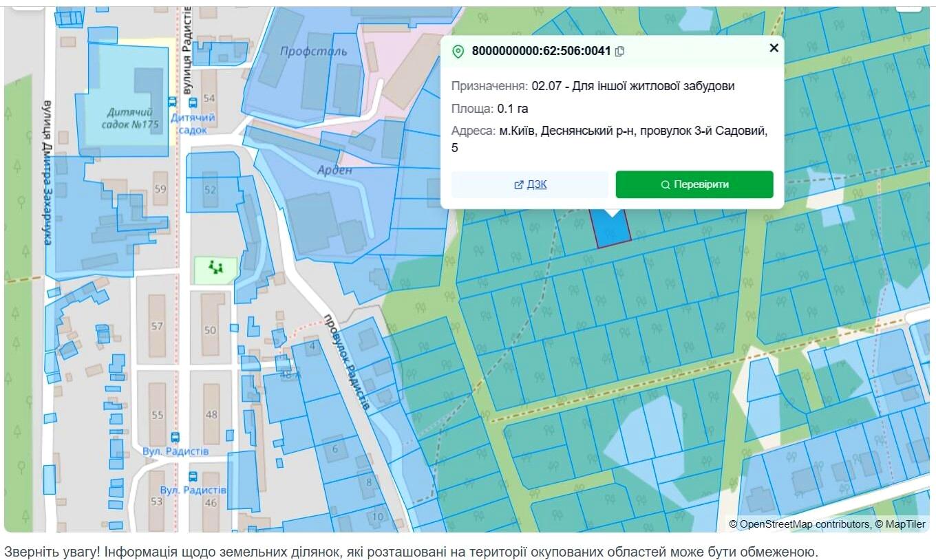Click the purpose value 02.07 - Для іншої житлової забудови
Image resolution: width=936 pixels, height=560 pixels.
pos(632,86)
